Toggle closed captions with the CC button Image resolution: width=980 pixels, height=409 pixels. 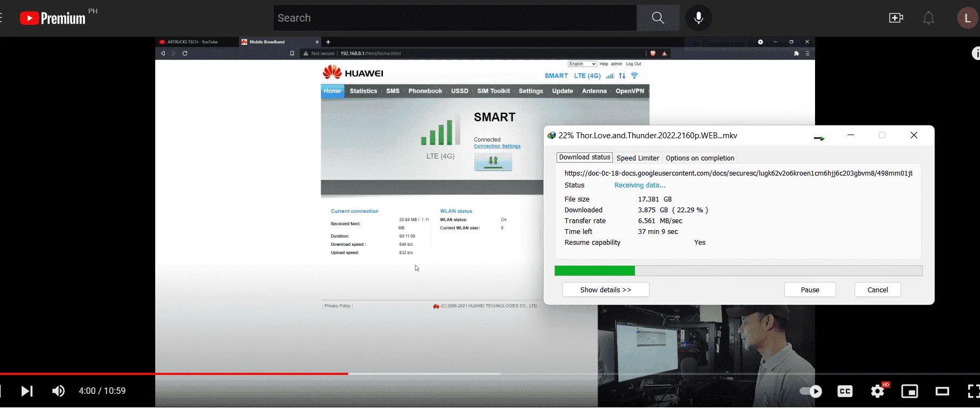(x=845, y=391)
